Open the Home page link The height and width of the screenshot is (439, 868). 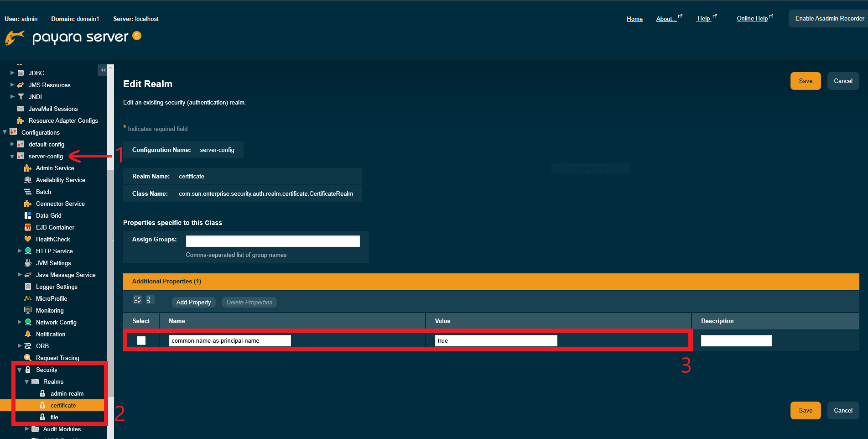pyautogui.click(x=634, y=19)
